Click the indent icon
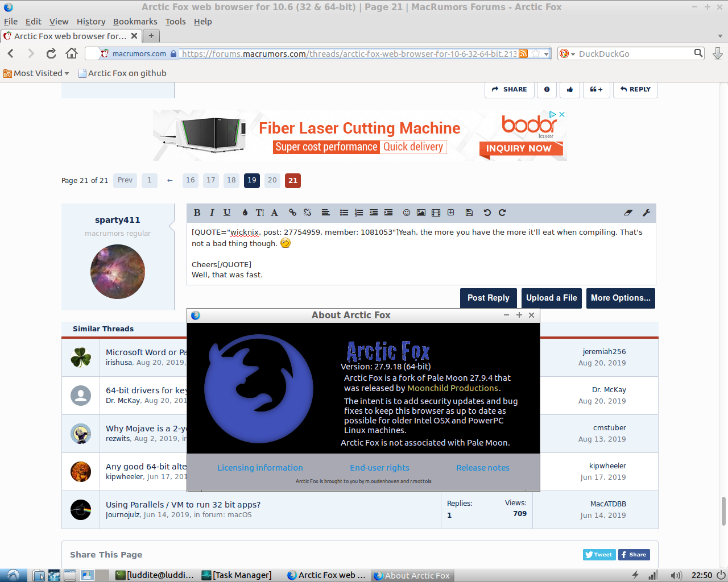 click(x=388, y=213)
